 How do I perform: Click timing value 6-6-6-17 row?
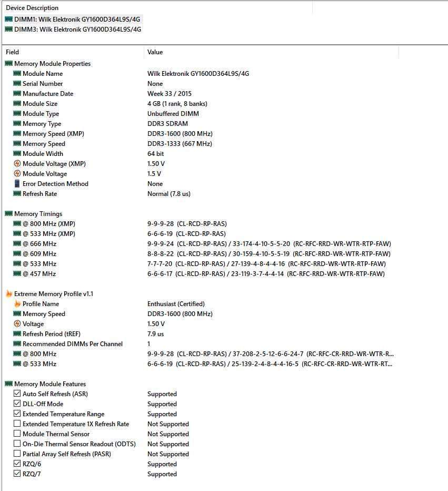[266, 273]
